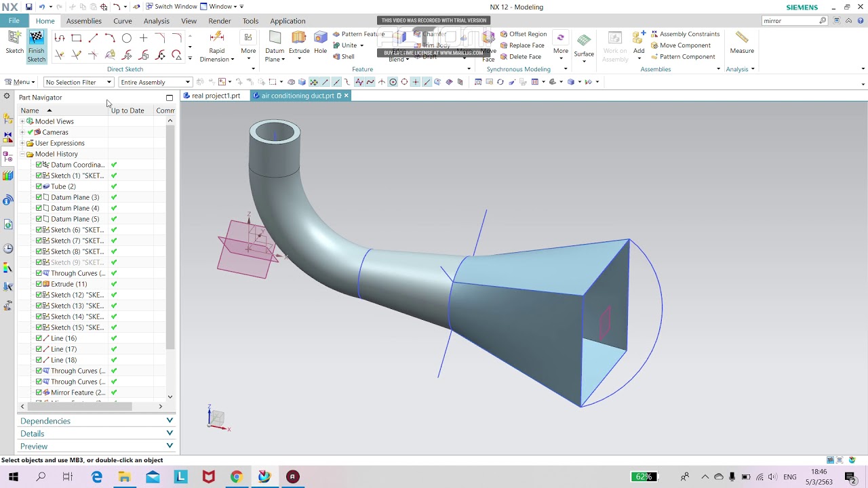Click the Delete Face command
Image resolution: width=868 pixels, height=488 pixels.
[x=521, y=57]
